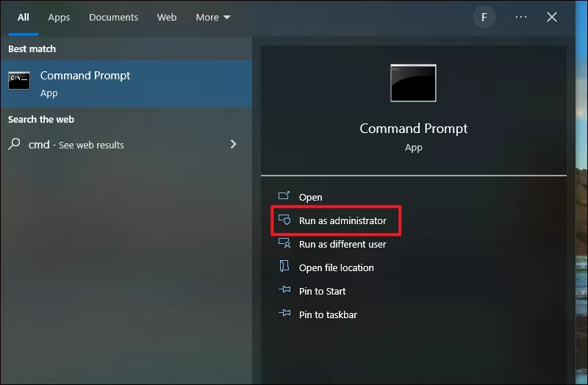The image size is (588, 385).
Task: Open the Documents search tab
Action: pos(113,17)
